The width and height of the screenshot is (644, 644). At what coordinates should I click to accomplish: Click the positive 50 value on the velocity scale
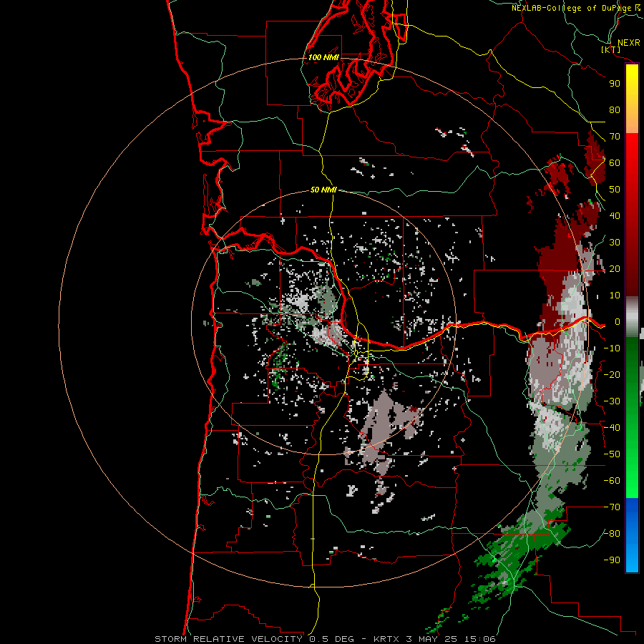coord(615,190)
